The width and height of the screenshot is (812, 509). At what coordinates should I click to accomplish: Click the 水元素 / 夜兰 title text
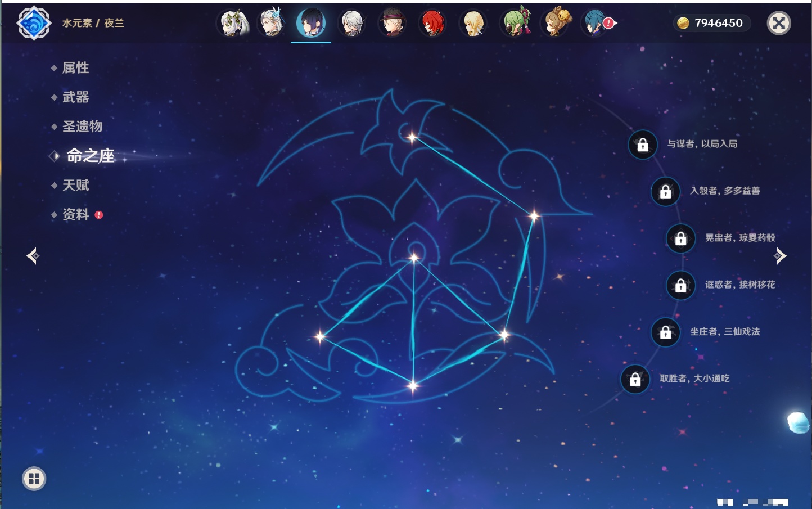93,23
